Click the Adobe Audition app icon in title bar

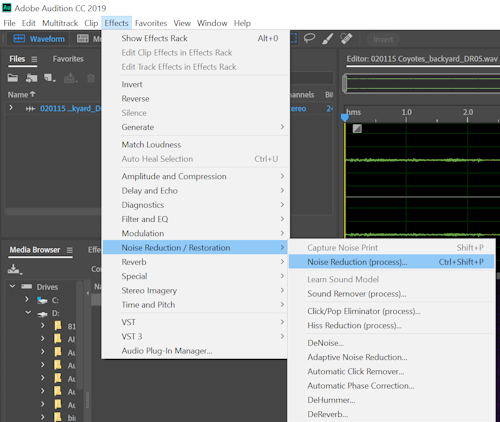(6, 8)
